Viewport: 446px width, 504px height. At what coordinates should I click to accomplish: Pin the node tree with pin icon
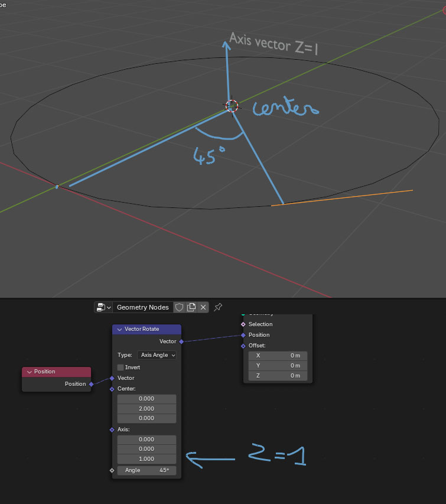pos(218,307)
